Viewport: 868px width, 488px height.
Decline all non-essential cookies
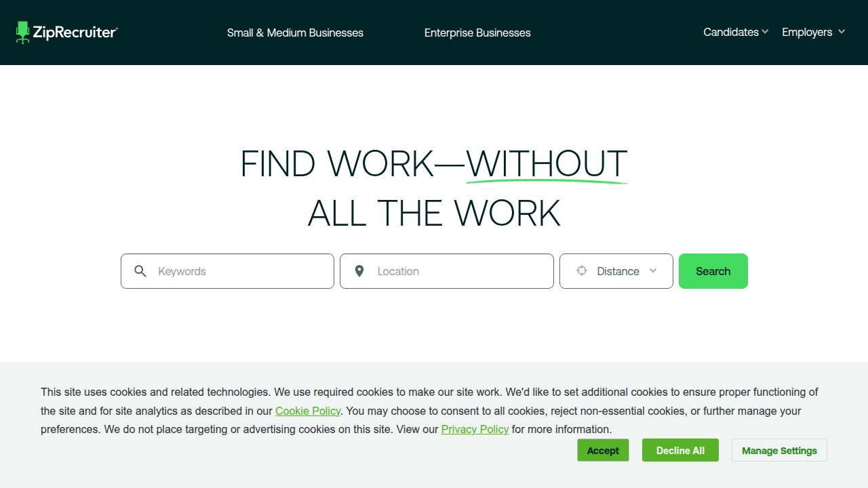(680, 451)
